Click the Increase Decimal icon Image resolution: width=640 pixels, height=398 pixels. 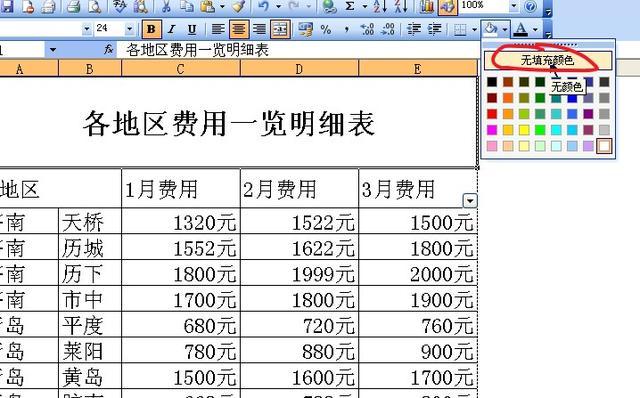tap(367, 29)
